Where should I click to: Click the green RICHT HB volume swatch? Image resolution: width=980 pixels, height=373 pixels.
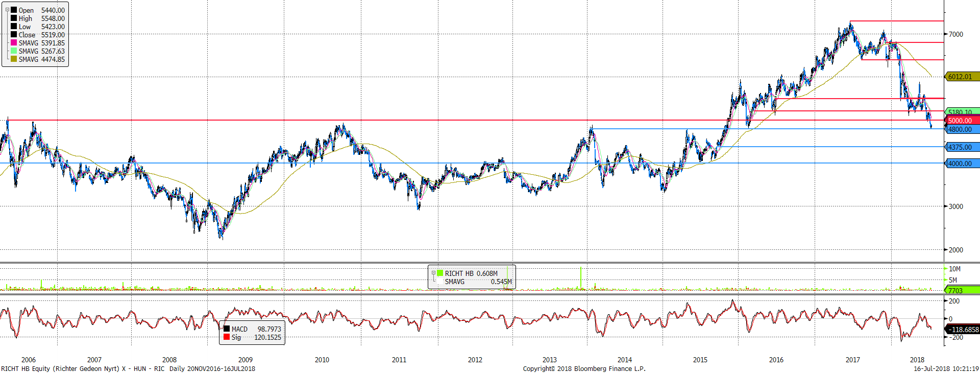(x=440, y=273)
